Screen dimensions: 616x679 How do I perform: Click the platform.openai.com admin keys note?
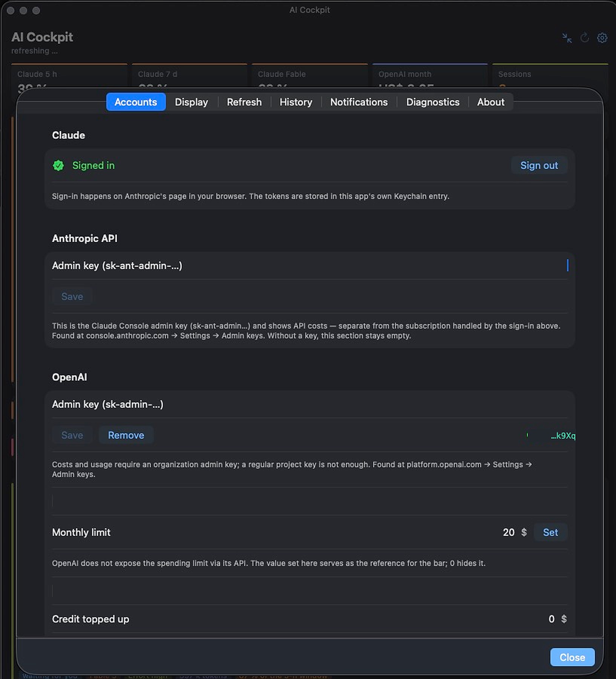tap(292, 469)
